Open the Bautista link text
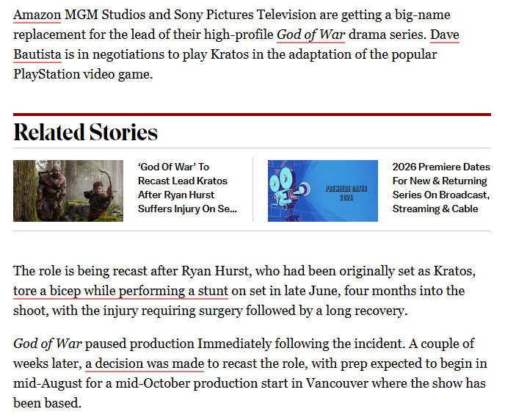Screen dimensions: 505x420 click(x=37, y=54)
